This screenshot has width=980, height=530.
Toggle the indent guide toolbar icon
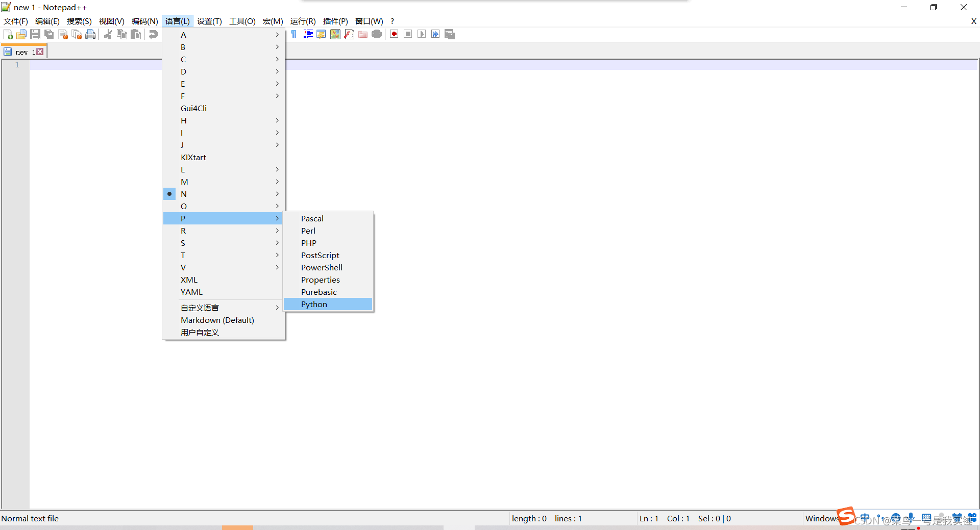[308, 34]
